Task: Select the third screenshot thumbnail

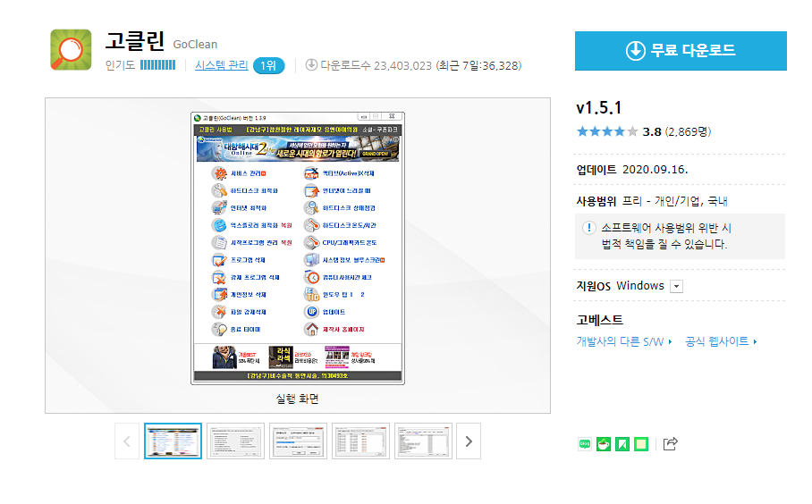Action: pyautogui.click(x=299, y=441)
